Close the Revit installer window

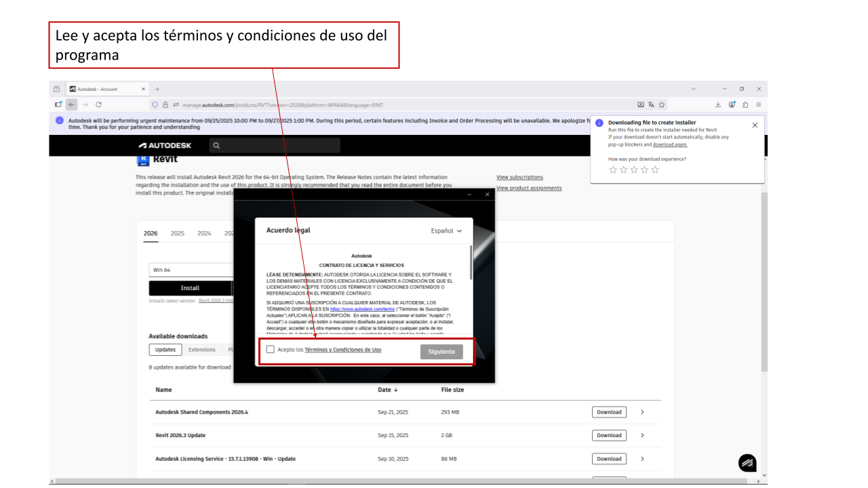pyautogui.click(x=487, y=195)
